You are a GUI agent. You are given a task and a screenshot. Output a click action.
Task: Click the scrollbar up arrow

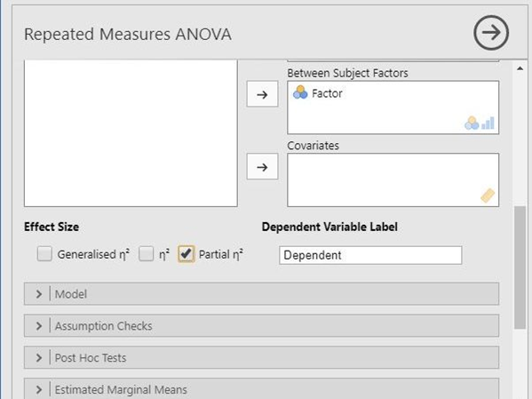(520, 68)
